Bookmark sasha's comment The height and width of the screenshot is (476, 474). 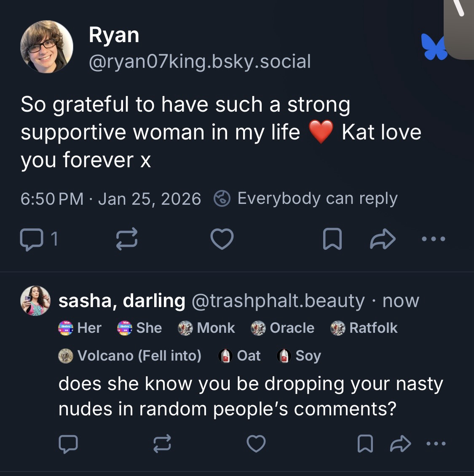click(364, 444)
